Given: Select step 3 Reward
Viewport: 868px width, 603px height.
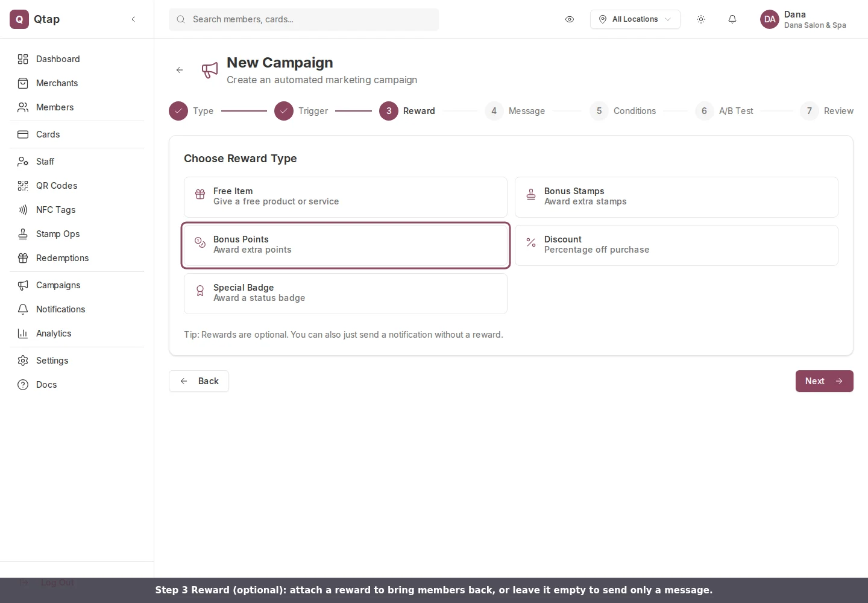Looking at the screenshot, I should pyautogui.click(x=407, y=111).
